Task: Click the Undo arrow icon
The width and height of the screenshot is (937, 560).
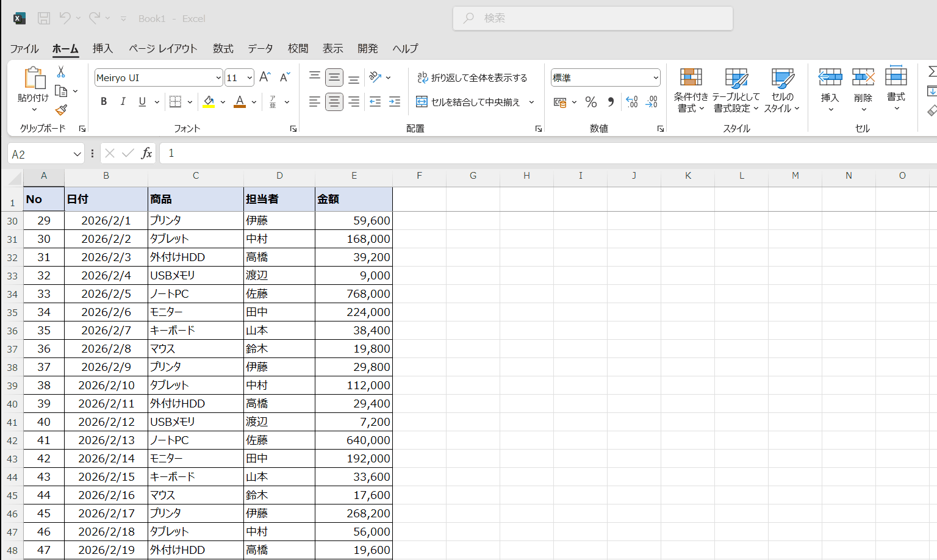Action: coord(65,18)
